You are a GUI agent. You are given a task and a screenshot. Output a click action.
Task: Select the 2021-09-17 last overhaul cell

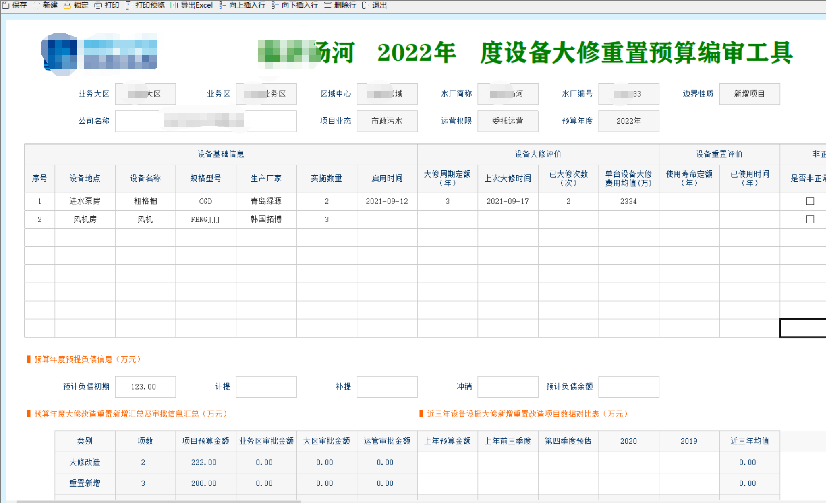(508, 201)
